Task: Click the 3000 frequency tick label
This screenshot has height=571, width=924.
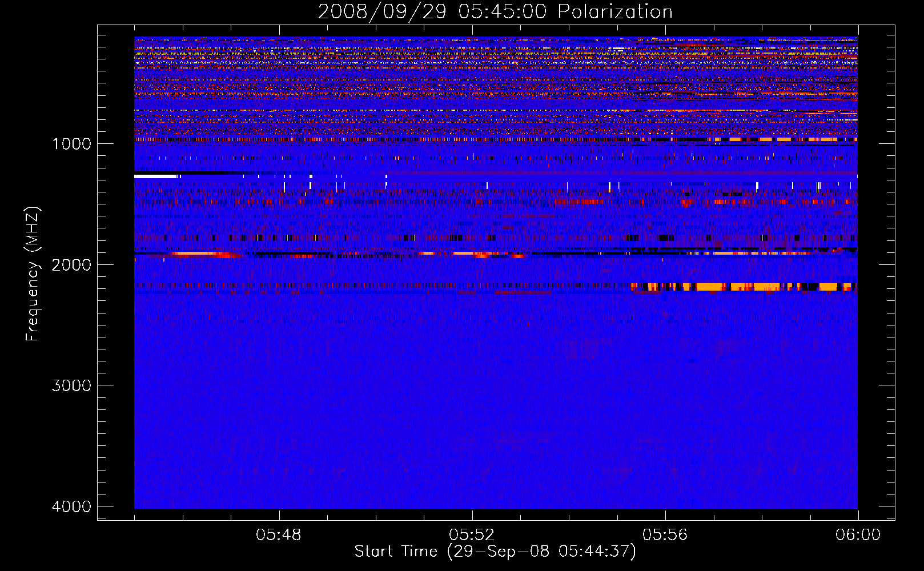Action: click(x=71, y=385)
